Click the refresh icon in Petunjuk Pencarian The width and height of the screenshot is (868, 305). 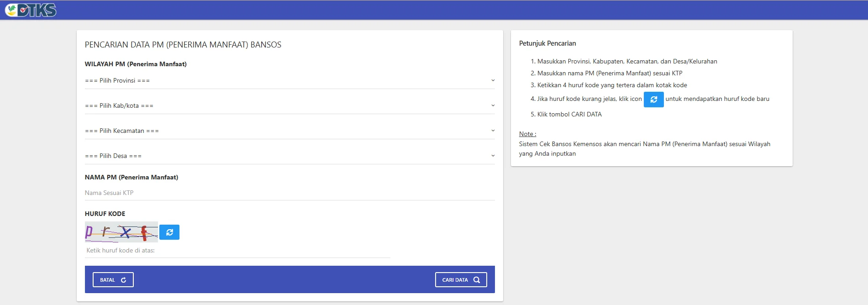click(653, 100)
